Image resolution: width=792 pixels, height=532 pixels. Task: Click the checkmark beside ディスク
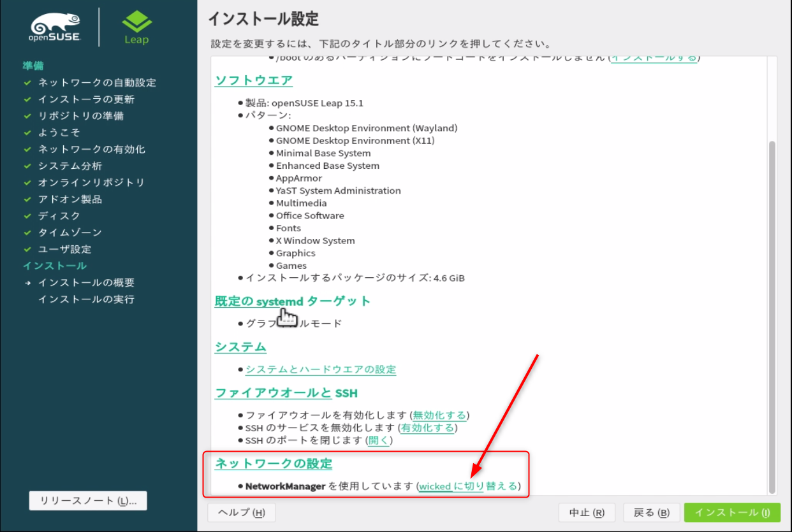(27, 216)
